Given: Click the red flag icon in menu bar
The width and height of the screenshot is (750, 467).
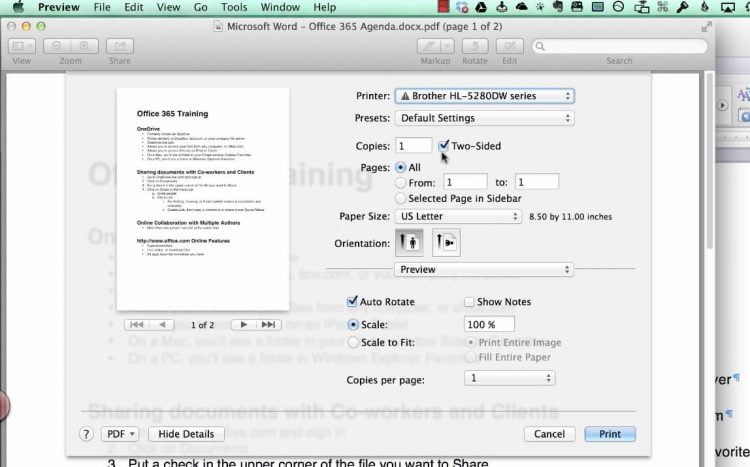Looking at the screenshot, I should click(443, 7).
